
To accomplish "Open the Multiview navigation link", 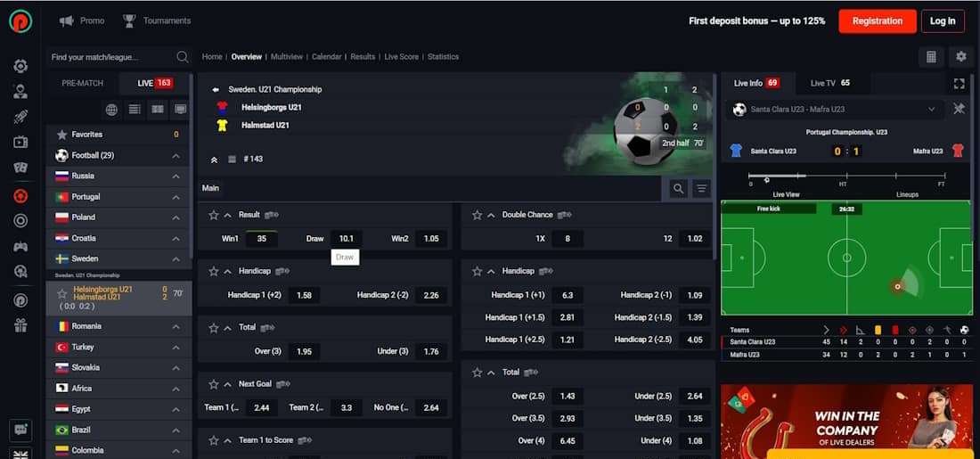I will pos(287,57).
